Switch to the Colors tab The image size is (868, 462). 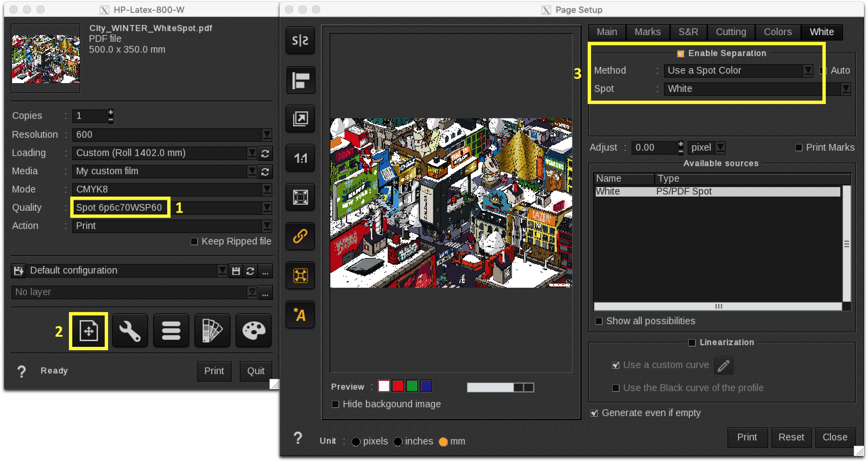(777, 31)
